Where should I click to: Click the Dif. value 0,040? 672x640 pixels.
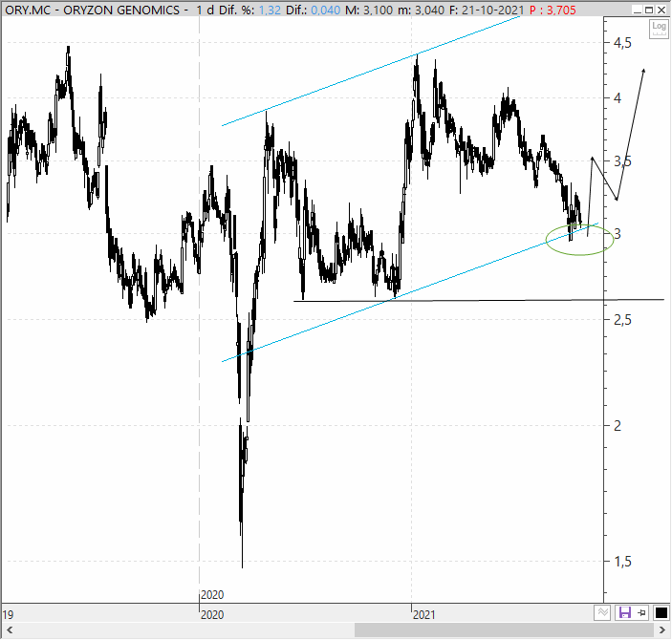(325, 10)
